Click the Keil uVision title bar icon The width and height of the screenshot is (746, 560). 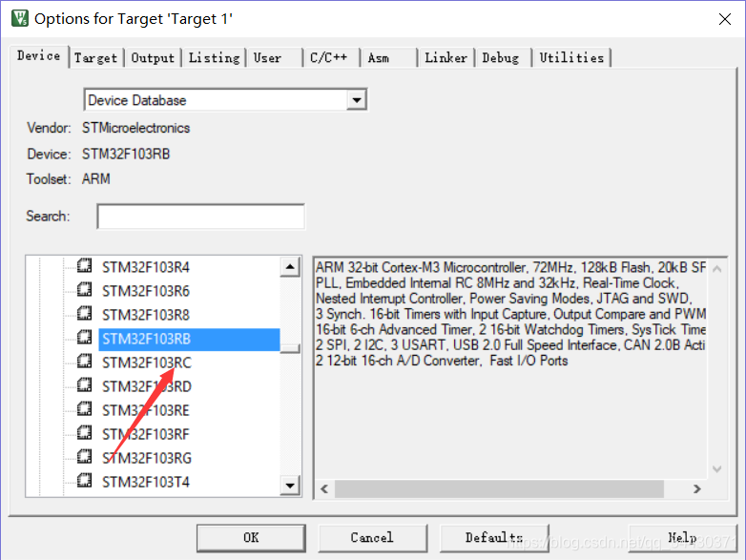(x=20, y=18)
